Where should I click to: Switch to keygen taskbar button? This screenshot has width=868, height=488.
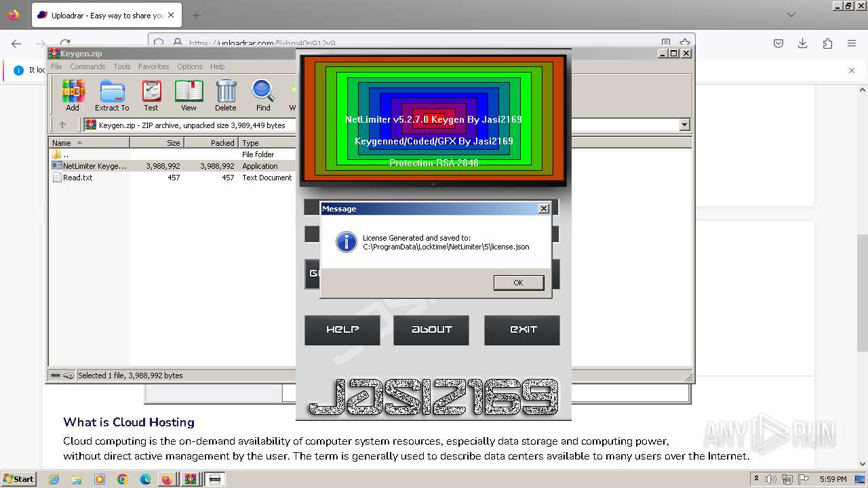[215, 479]
